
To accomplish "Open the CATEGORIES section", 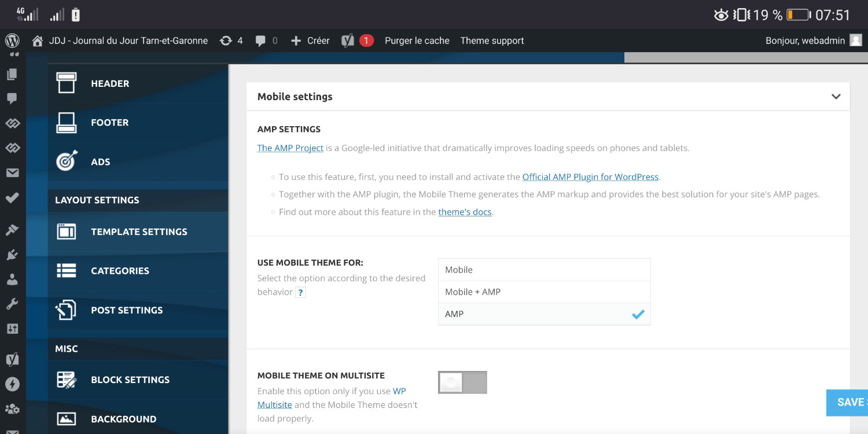I will pos(138,271).
